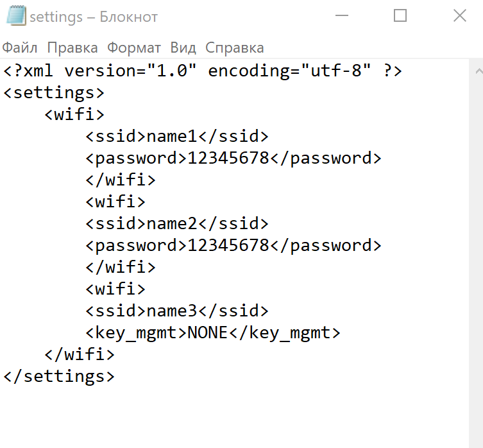The image size is (483, 448).
Task: Click the key_mgmt NONE line
Action: (213, 332)
